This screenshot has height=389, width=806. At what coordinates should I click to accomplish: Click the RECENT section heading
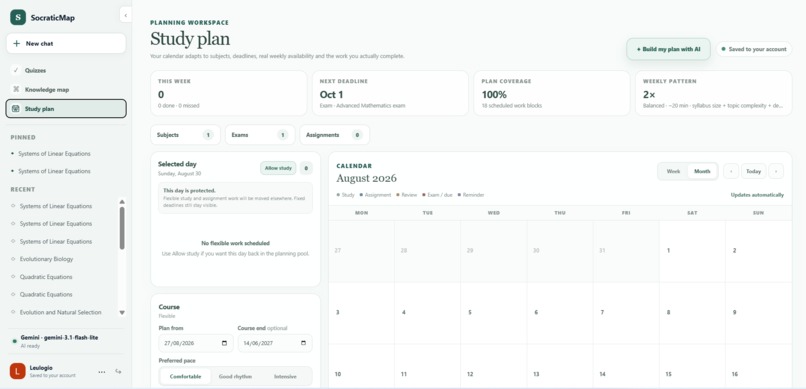23,190
